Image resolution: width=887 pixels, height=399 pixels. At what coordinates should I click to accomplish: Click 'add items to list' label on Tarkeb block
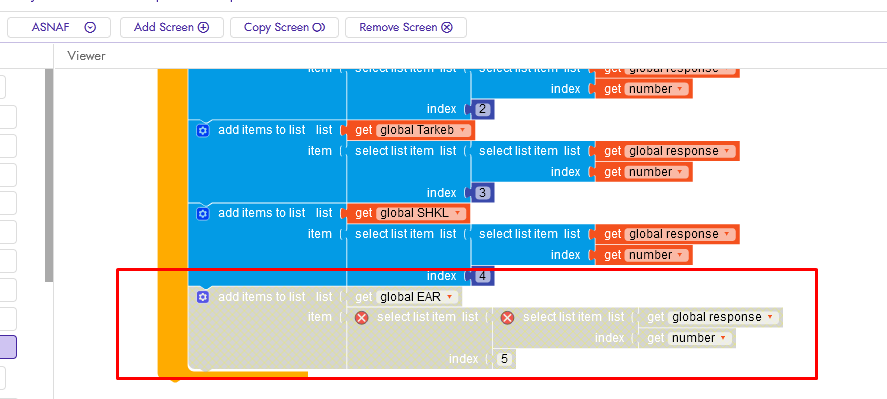[261, 130]
